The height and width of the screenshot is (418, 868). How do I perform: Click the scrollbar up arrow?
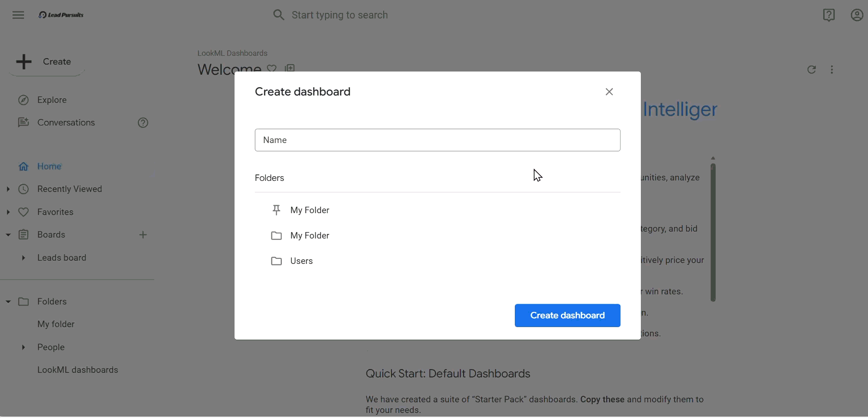click(713, 158)
